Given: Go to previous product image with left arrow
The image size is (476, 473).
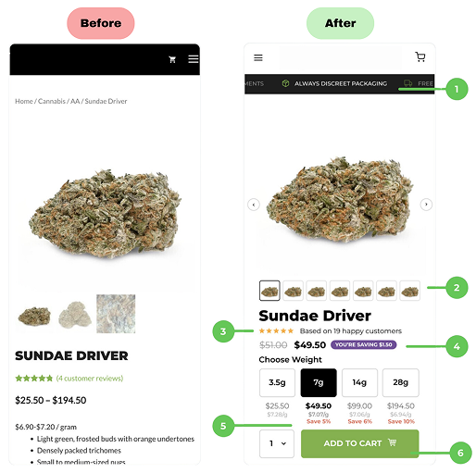Looking at the screenshot, I should pyautogui.click(x=254, y=205).
